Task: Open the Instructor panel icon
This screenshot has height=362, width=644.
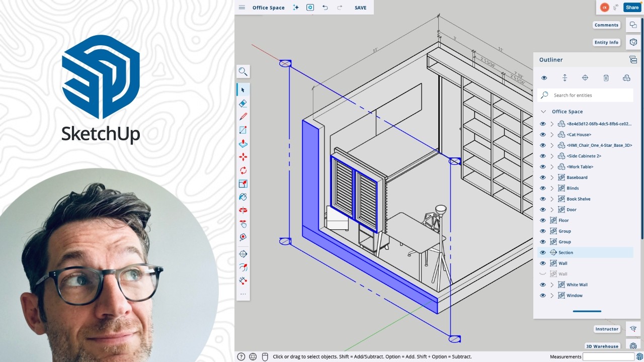Action: pyautogui.click(x=633, y=329)
